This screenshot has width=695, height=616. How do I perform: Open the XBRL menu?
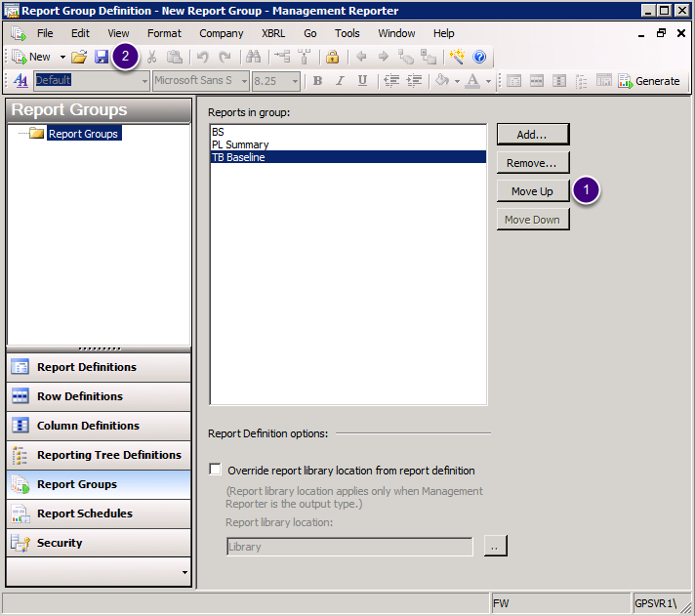click(273, 33)
